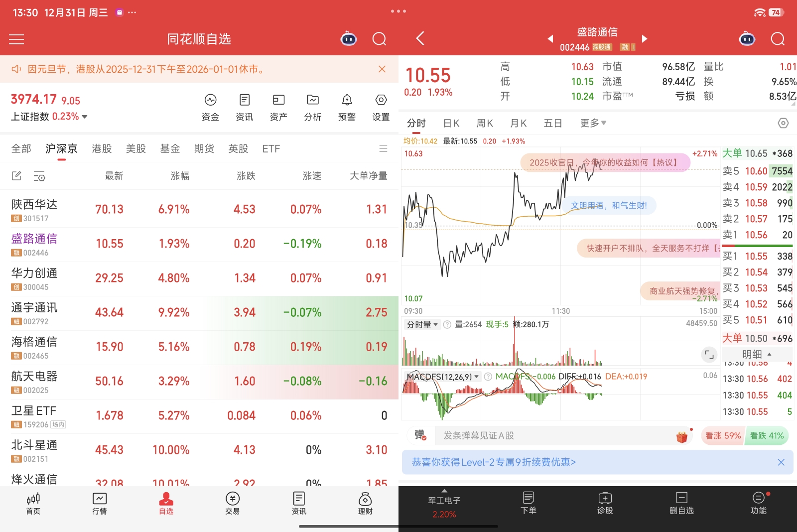This screenshot has width=797, height=532.
Task: Tap the search icon in stock detail pane
Action: (778, 39)
